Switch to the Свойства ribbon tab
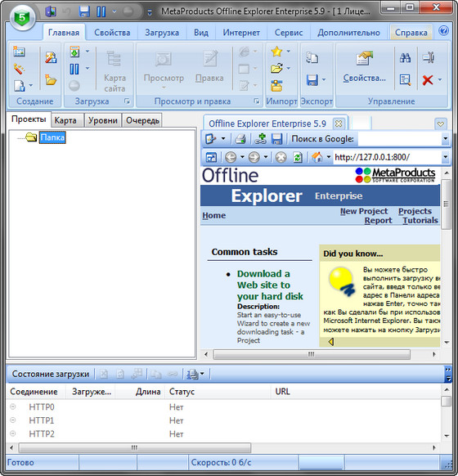The width and height of the screenshot is (458, 476). click(112, 33)
